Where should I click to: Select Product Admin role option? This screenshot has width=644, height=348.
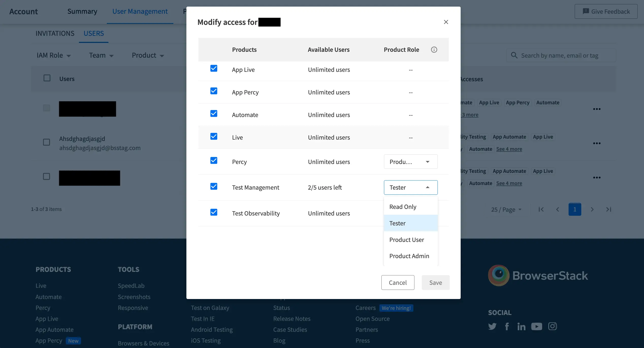tap(409, 256)
